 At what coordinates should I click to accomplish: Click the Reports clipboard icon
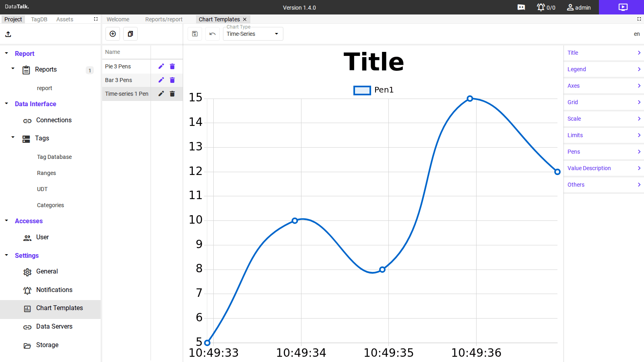26,70
